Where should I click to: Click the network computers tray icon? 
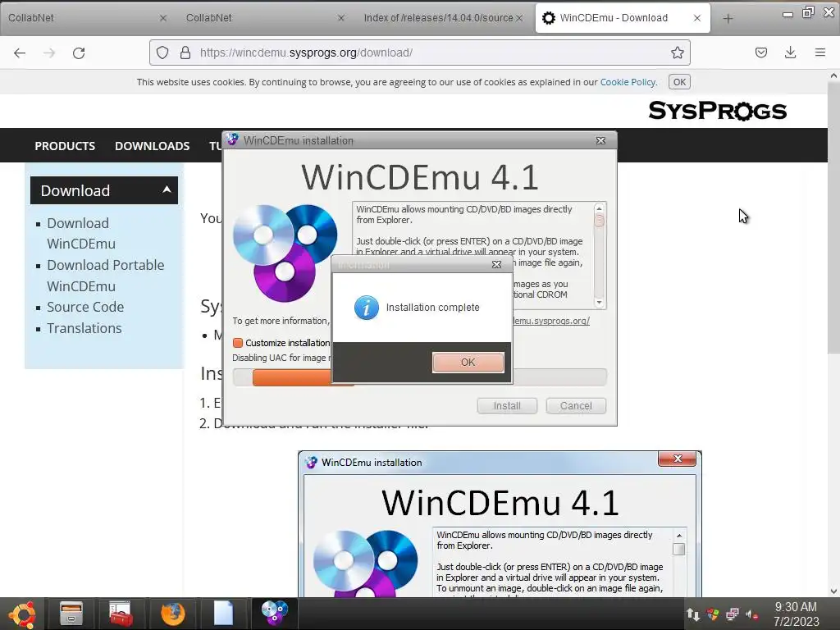733,614
